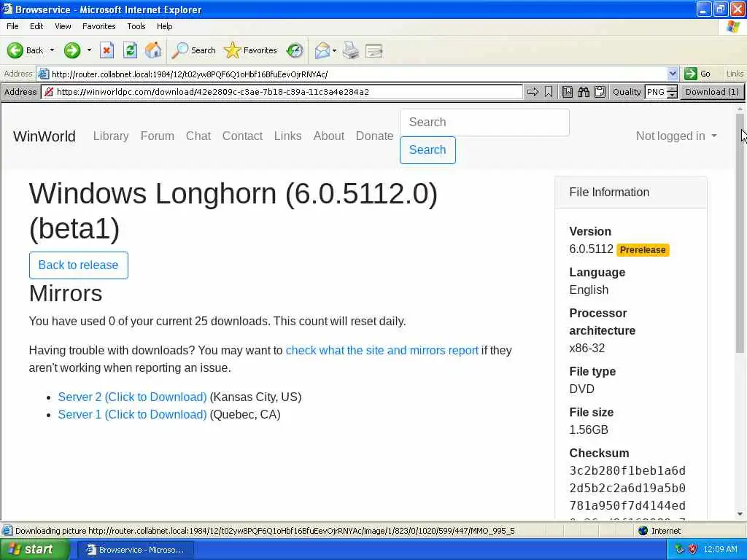Open the History icon
This screenshot has width=747, height=560.
[295, 50]
